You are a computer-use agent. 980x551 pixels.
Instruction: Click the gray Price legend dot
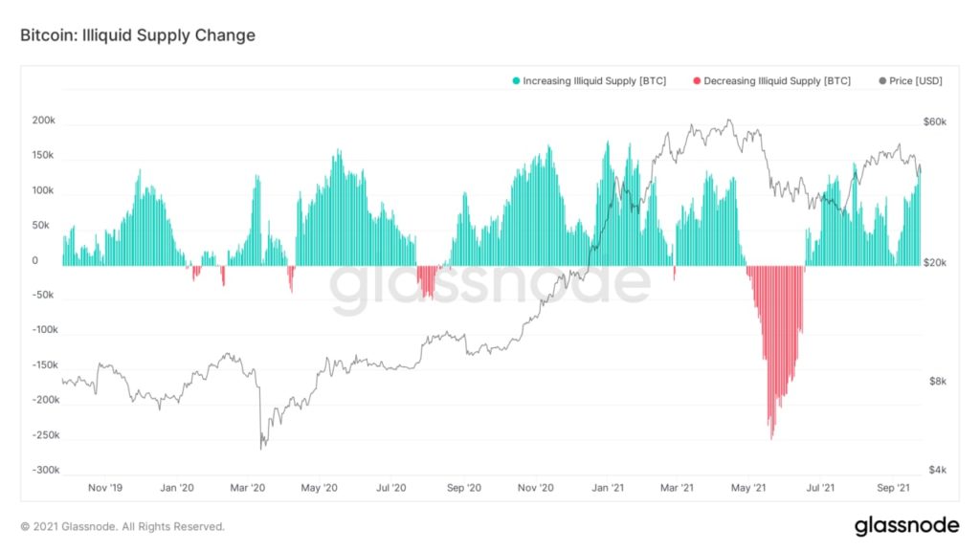[882, 81]
